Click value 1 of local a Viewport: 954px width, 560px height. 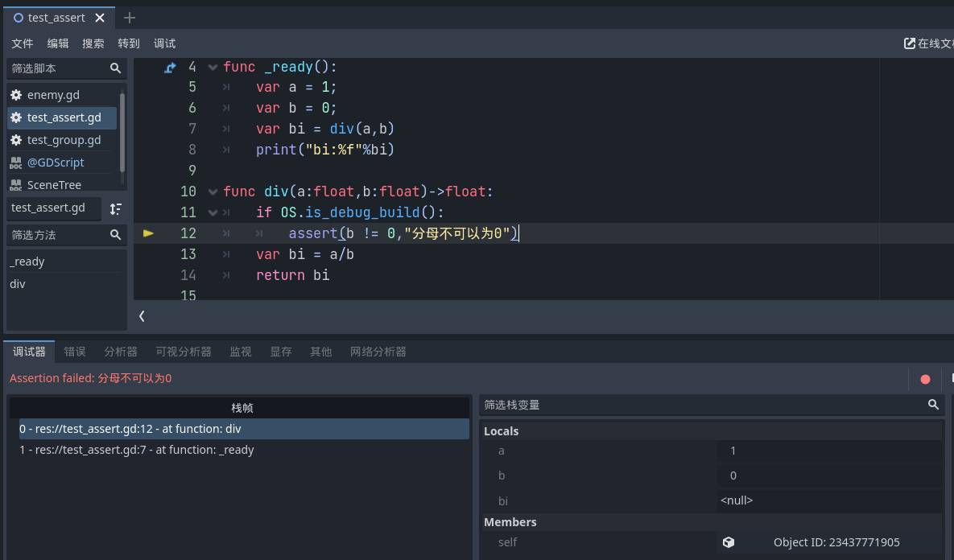[x=828, y=451]
